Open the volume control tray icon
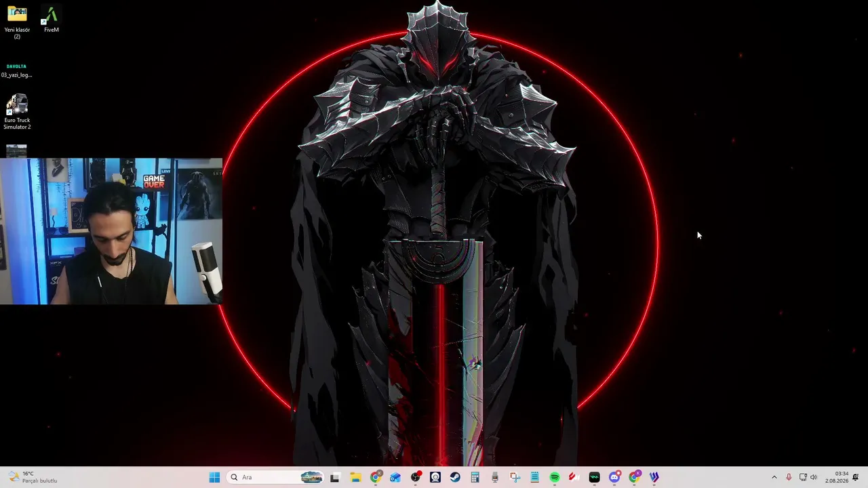Screen dimensions: 868x488 [x=814, y=477]
